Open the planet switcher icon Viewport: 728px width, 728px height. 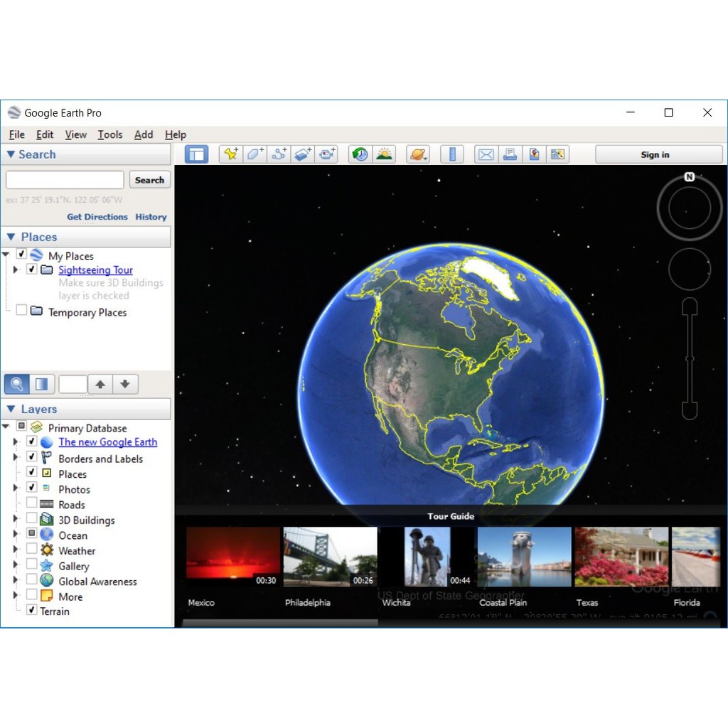(x=418, y=154)
